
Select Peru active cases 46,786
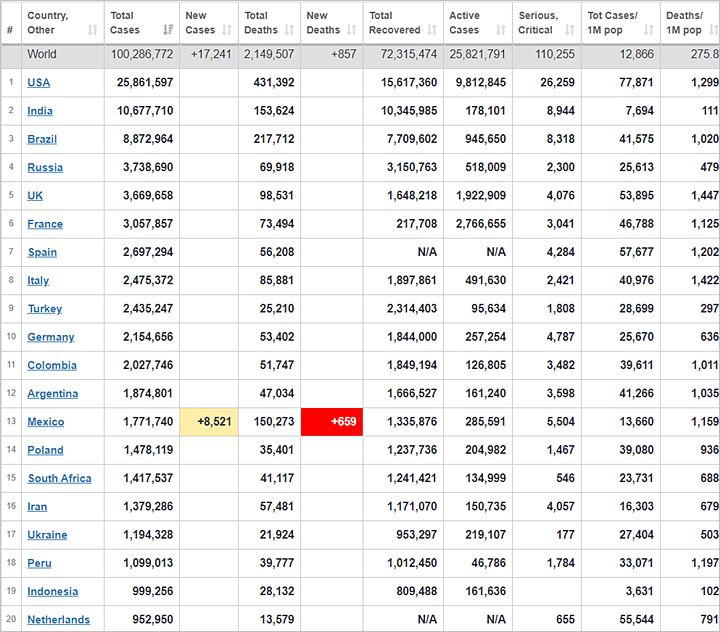(x=489, y=564)
